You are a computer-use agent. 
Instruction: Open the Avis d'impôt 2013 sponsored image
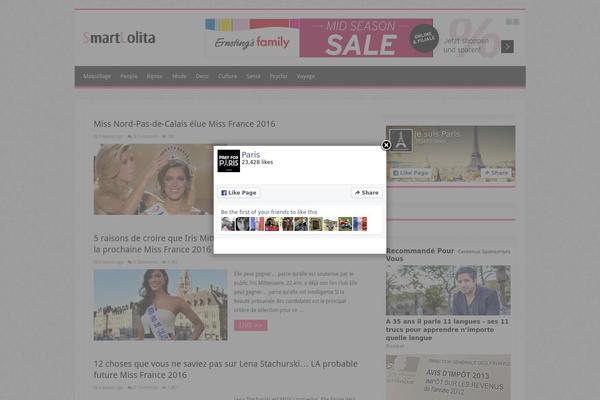448,377
